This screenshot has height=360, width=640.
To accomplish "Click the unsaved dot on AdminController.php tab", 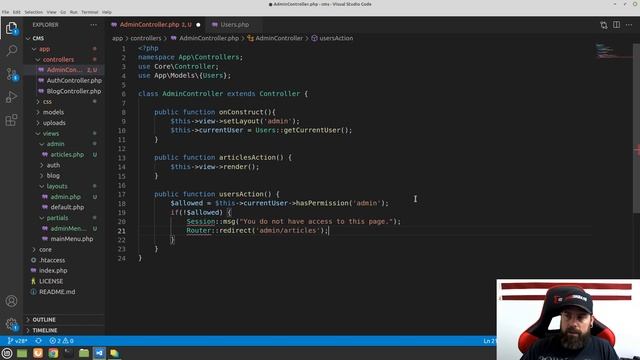I will click(x=198, y=25).
